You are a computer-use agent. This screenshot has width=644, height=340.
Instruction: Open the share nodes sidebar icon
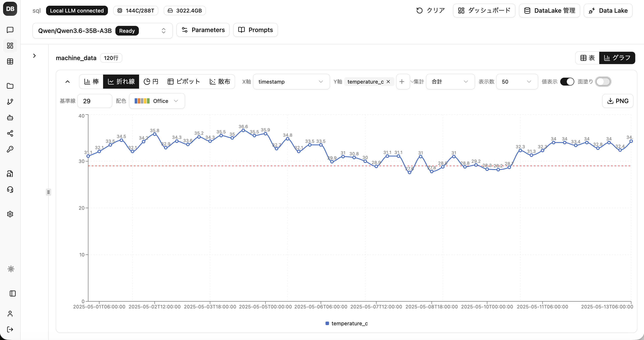click(10, 133)
